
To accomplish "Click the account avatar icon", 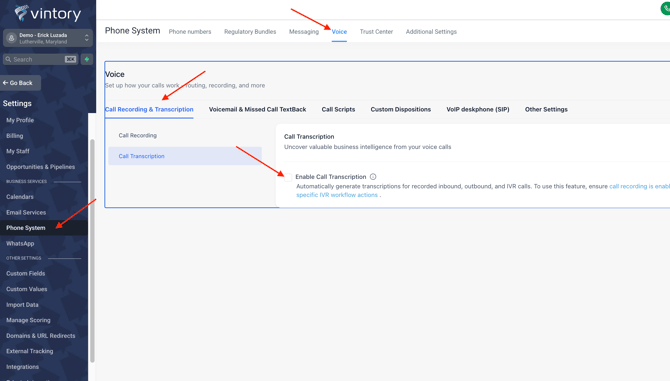I will 12,38.
